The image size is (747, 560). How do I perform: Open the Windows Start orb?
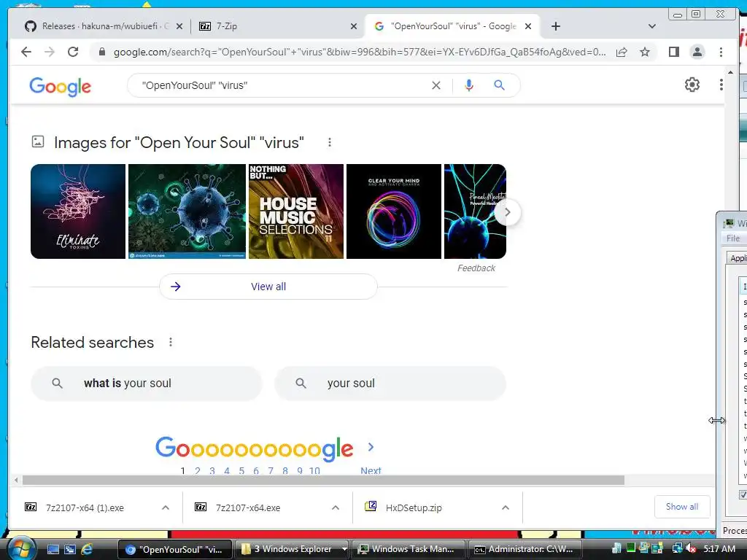(21, 548)
